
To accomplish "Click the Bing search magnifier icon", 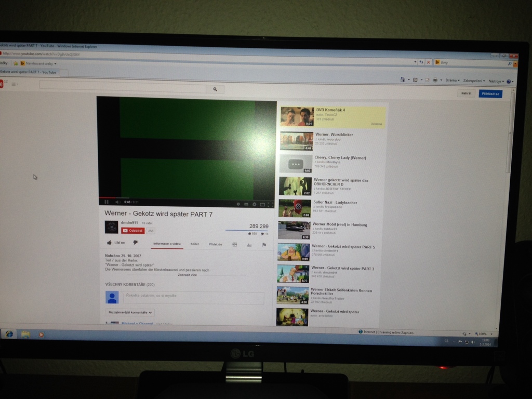I will click(x=510, y=63).
